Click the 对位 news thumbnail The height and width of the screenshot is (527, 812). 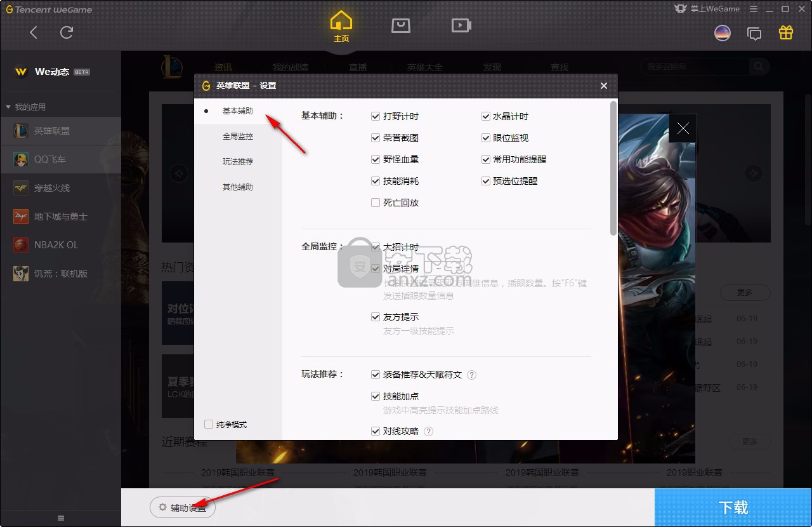pyautogui.click(x=178, y=313)
